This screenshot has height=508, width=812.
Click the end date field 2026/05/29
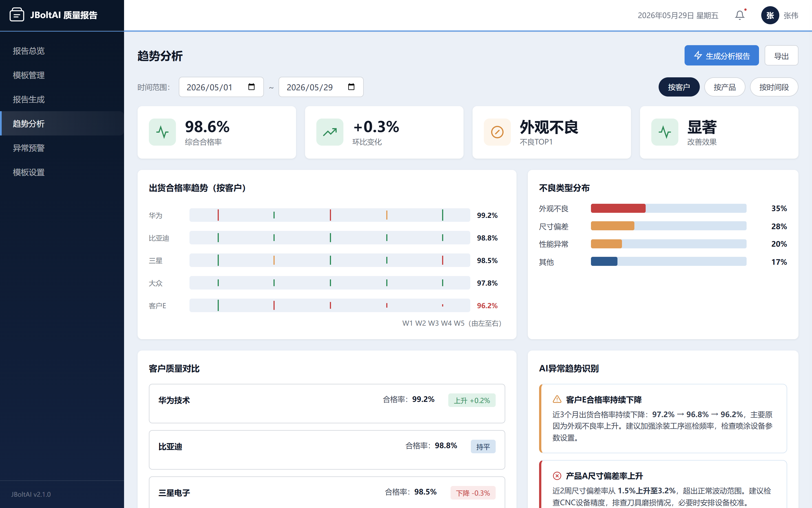tap(321, 87)
